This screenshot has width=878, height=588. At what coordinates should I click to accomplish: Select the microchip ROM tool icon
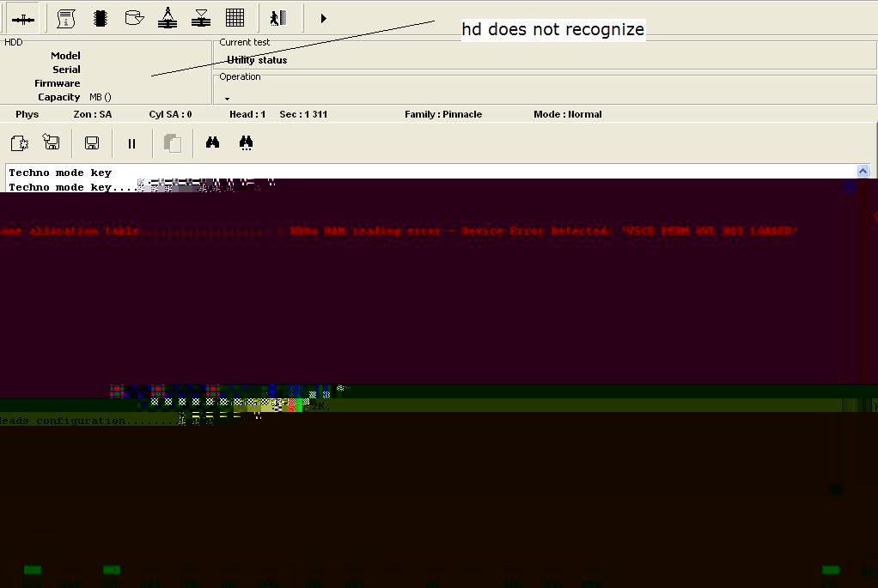click(101, 19)
